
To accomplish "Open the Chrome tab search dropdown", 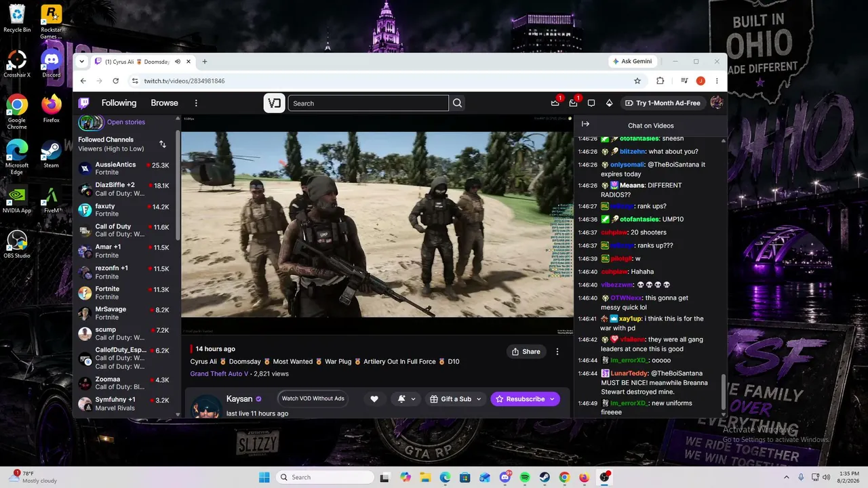I will (82, 62).
